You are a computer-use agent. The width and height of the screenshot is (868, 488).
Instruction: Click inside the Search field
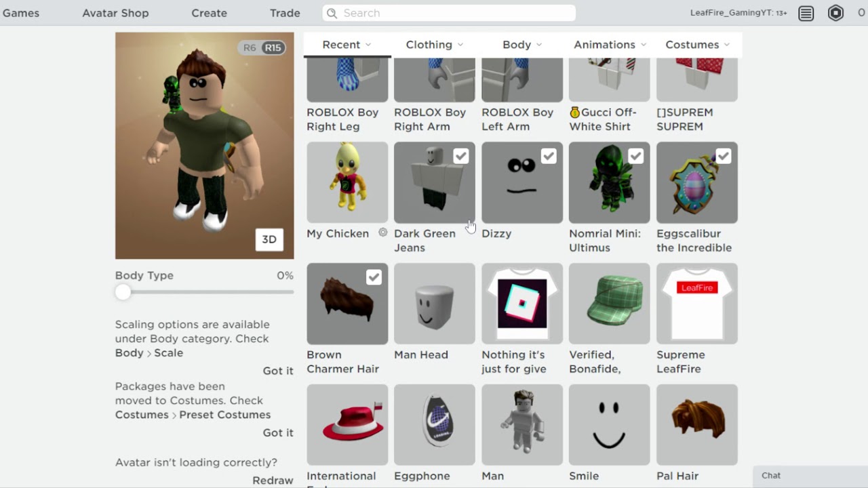(449, 13)
